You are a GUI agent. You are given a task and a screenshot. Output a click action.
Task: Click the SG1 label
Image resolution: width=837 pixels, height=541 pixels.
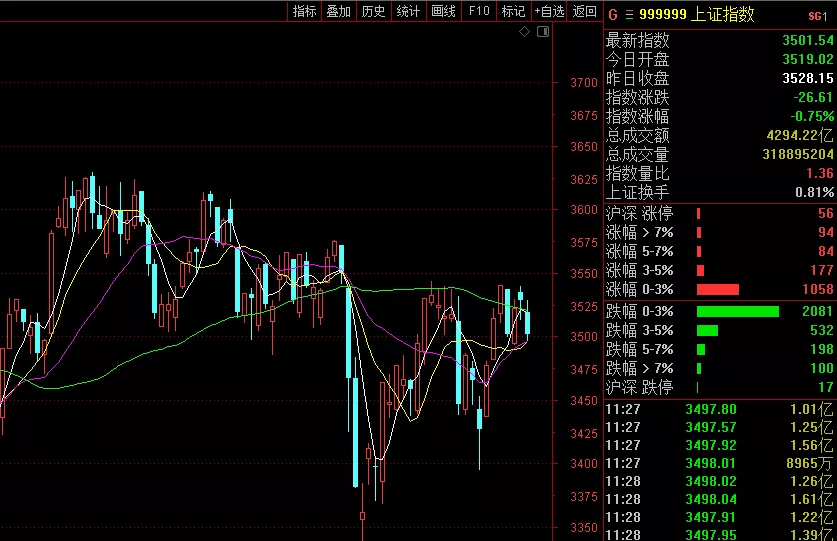(817, 17)
